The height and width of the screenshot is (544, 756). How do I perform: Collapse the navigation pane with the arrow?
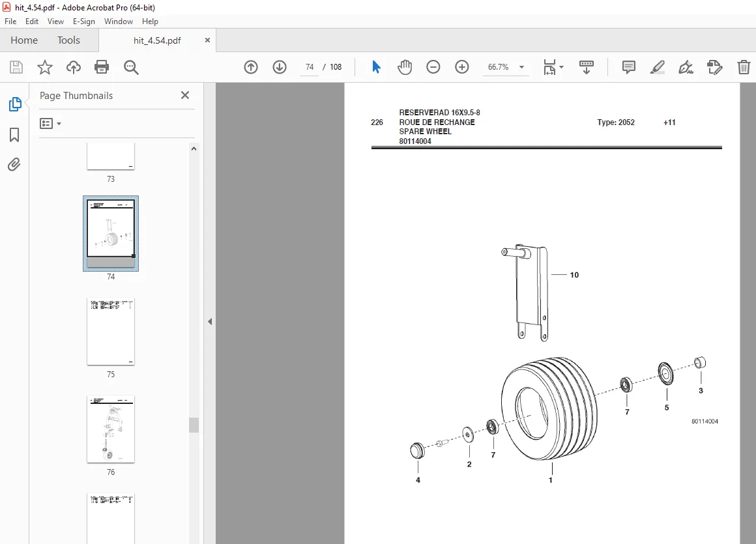210,321
